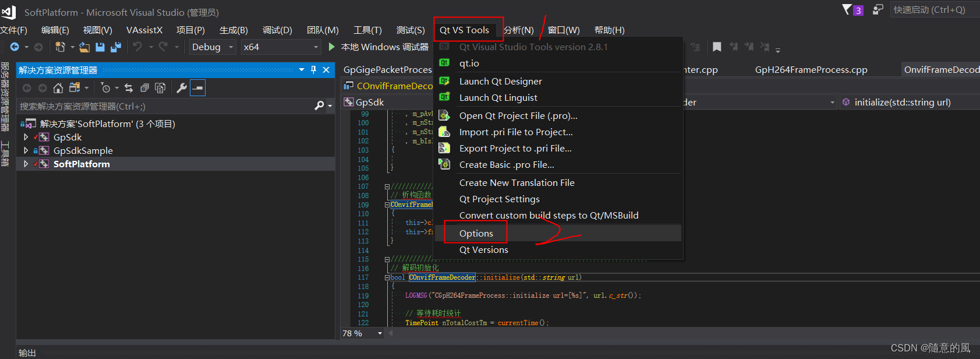Click the Solution Explorer views switch icon
The image size is (980, 359).
[x=75, y=88]
